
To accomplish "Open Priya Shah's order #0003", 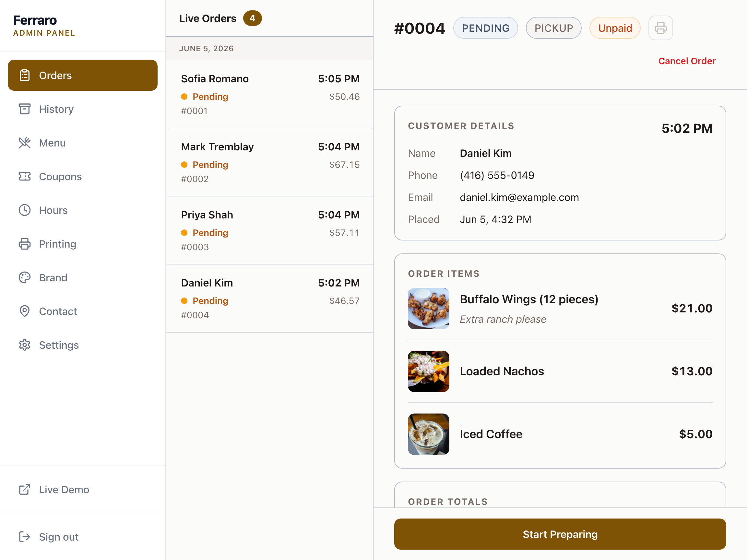I will click(269, 230).
